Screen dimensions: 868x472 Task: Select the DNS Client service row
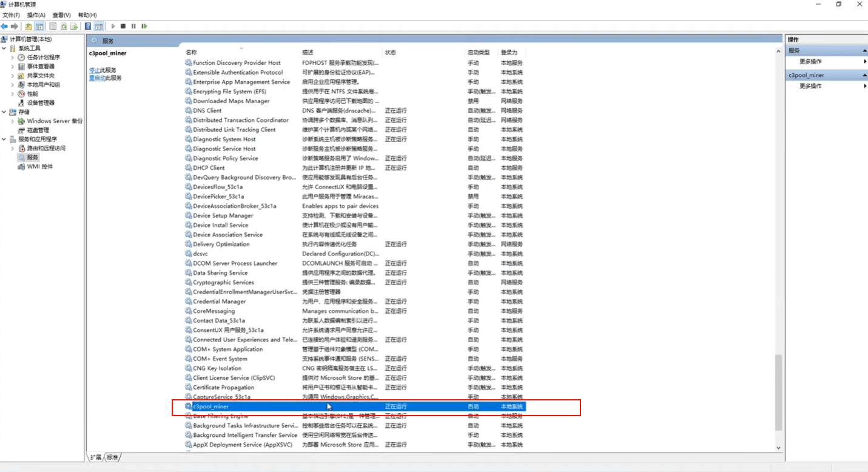click(x=354, y=110)
